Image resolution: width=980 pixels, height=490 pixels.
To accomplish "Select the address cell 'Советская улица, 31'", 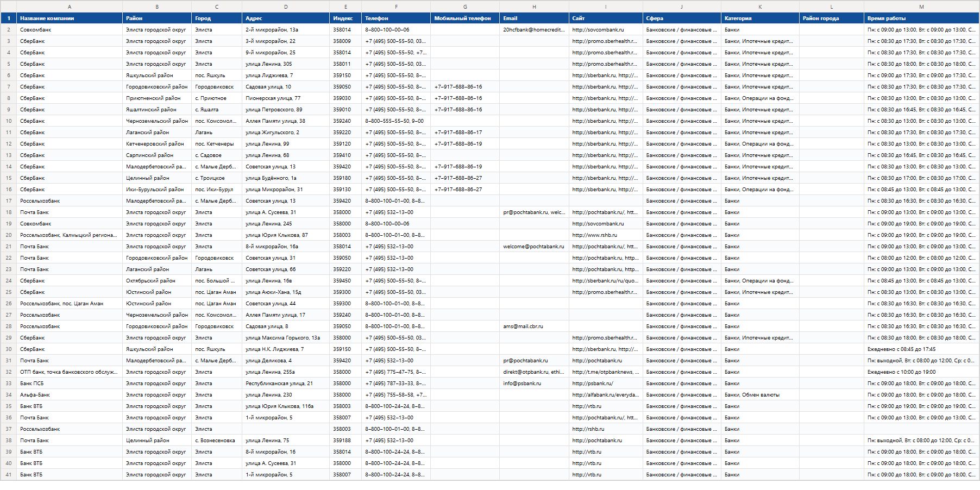I will pyautogui.click(x=286, y=258).
